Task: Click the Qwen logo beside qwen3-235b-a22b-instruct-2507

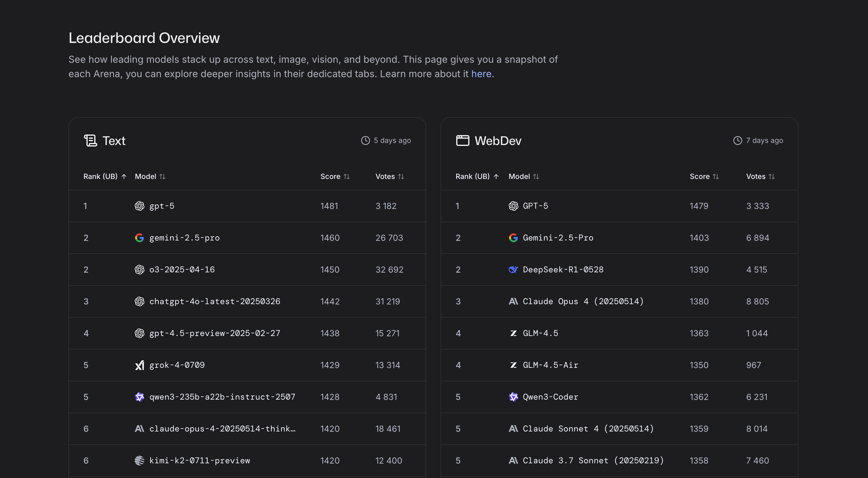Action: pyautogui.click(x=140, y=397)
